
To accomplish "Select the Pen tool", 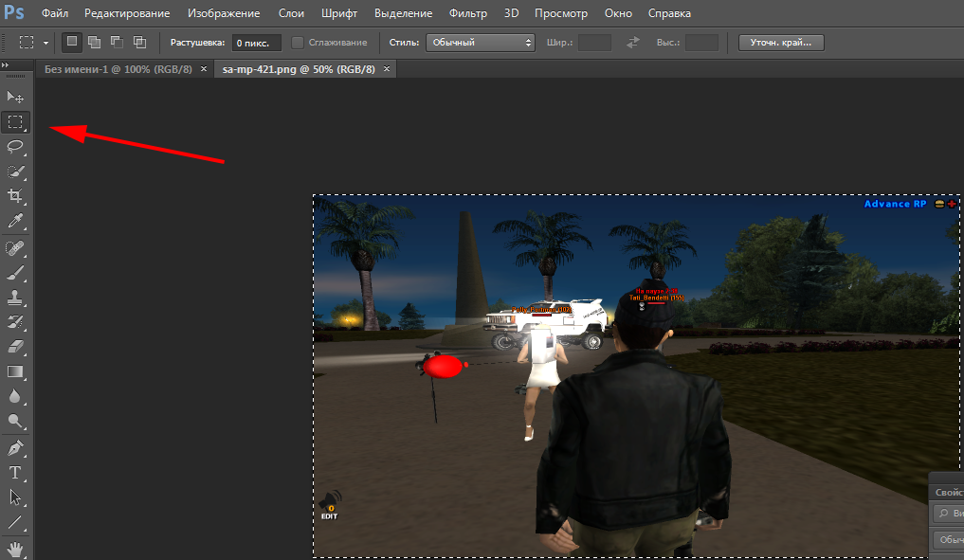I will [x=15, y=448].
